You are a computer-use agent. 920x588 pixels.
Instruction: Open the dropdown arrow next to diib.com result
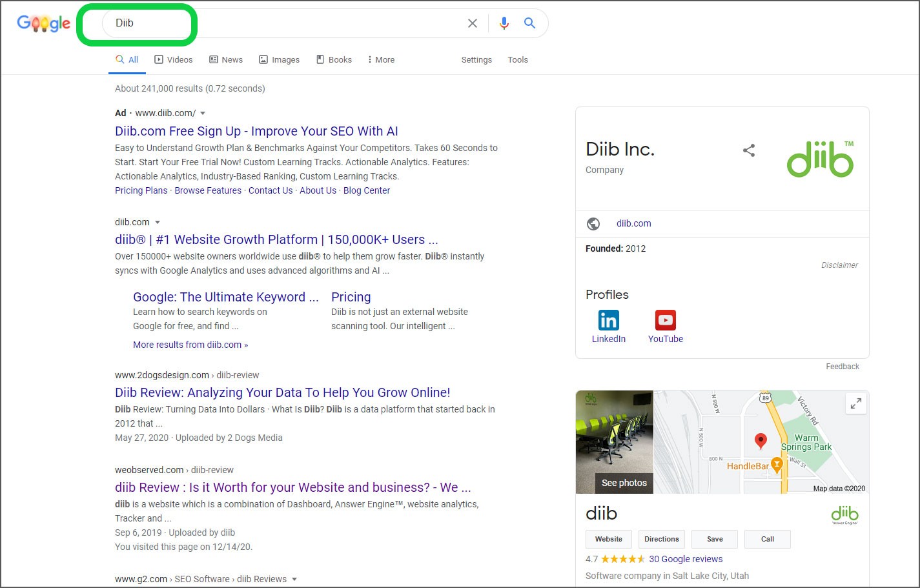coord(158,223)
